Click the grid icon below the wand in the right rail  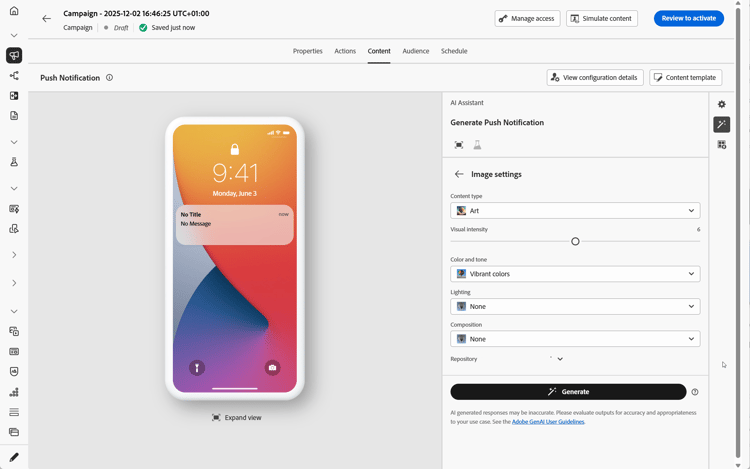point(722,144)
